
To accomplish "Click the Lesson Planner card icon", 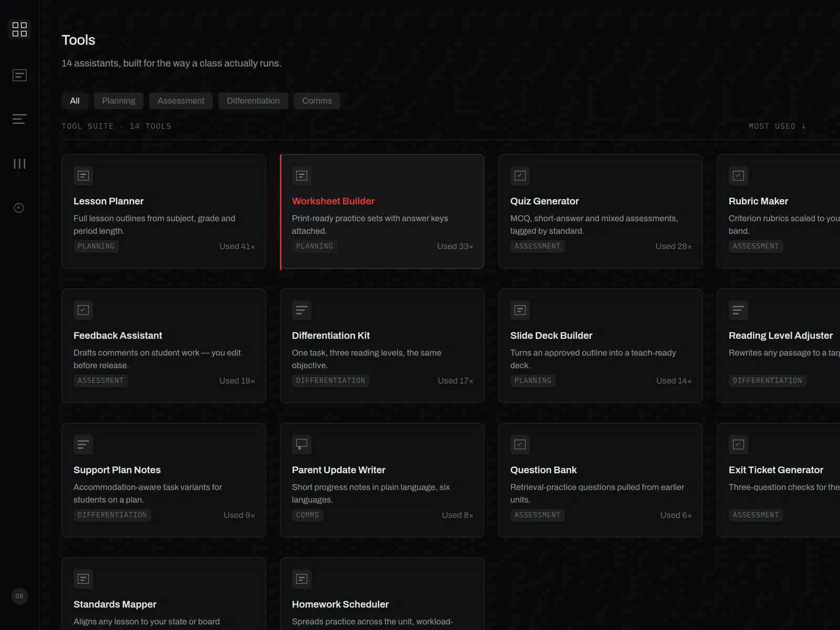I will [x=83, y=176].
